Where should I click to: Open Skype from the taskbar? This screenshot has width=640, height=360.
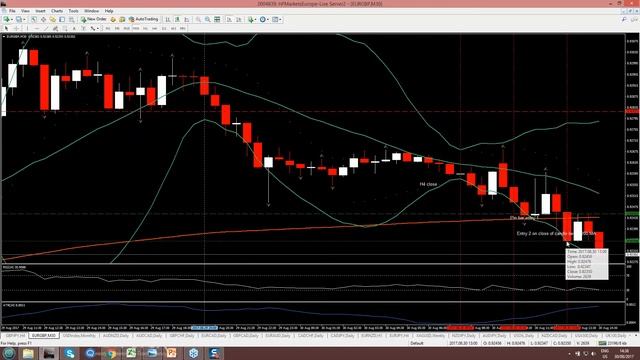click(69, 353)
